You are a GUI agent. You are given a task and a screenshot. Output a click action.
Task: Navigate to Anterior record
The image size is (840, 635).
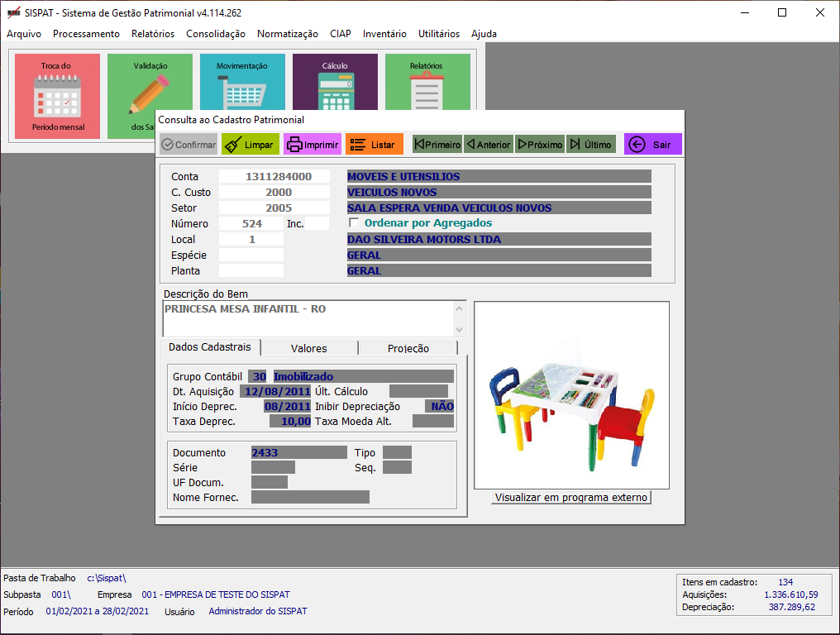coord(488,145)
